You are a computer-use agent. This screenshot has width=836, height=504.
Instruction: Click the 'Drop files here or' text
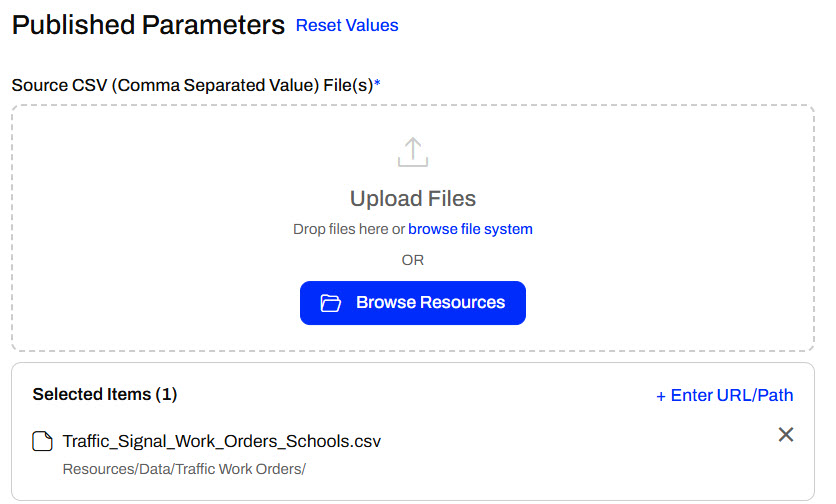pyautogui.click(x=348, y=229)
